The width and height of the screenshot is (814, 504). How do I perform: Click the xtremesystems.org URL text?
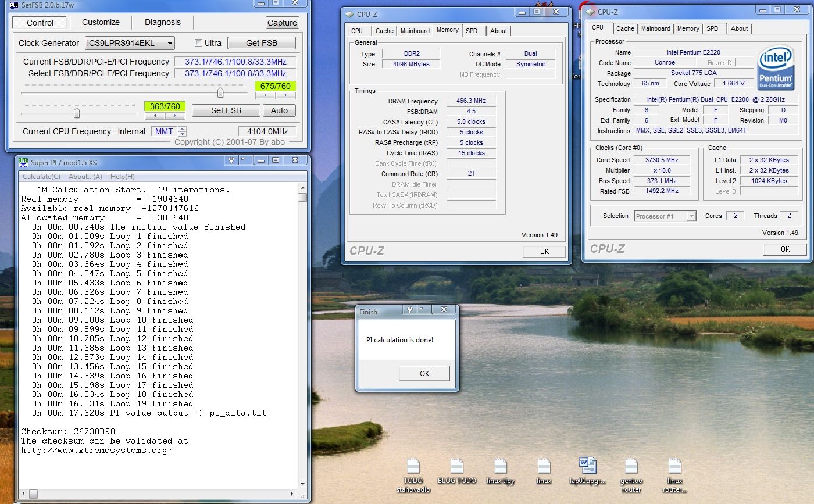tap(97, 450)
